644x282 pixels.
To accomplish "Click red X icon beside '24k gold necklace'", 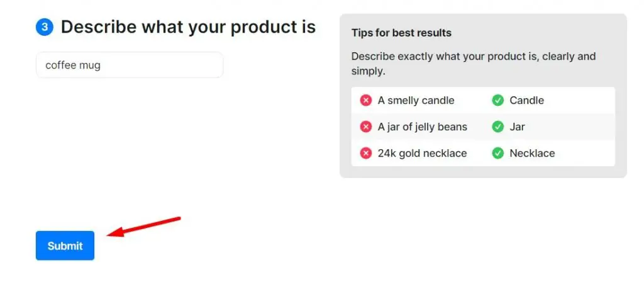I will [365, 154].
